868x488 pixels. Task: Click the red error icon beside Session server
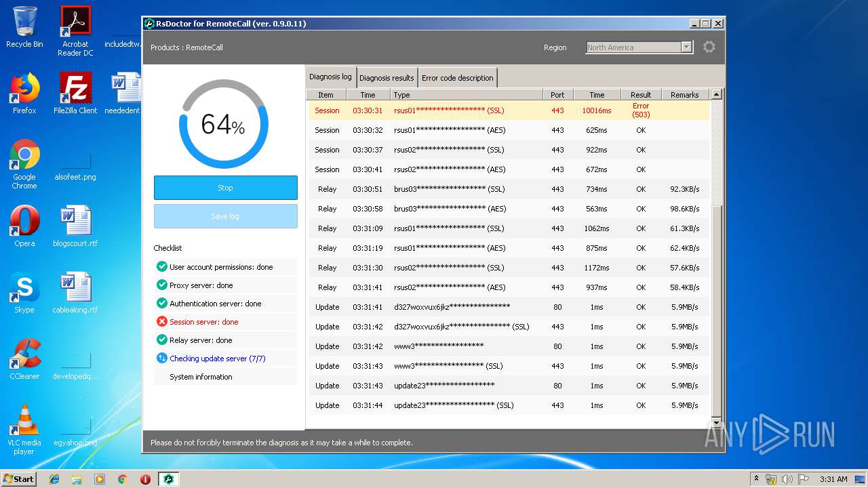[x=161, y=321]
